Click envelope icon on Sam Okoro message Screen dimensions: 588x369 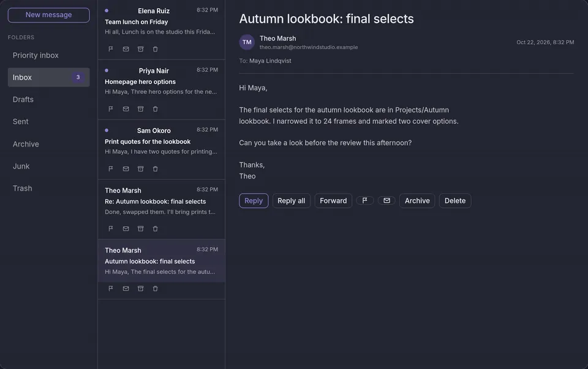tap(126, 169)
